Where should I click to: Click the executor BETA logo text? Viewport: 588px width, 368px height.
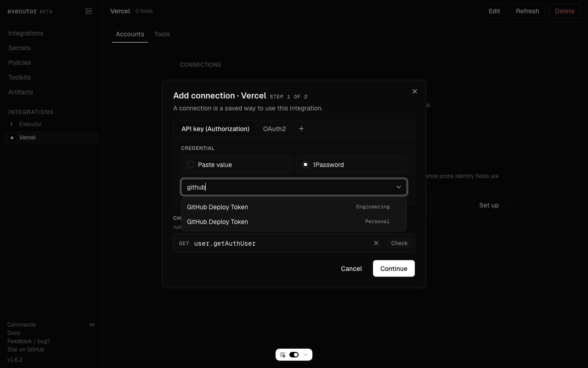click(30, 11)
